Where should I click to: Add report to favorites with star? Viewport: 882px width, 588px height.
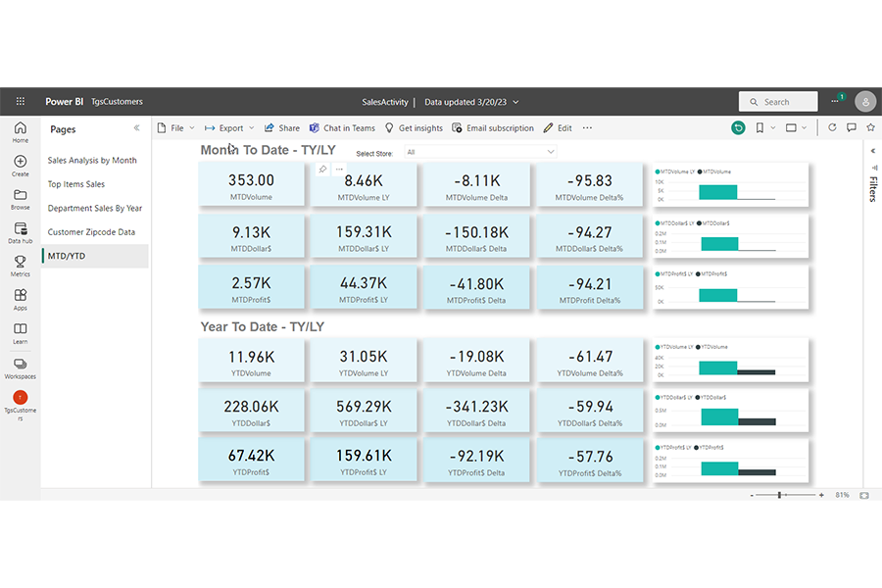pyautogui.click(x=870, y=127)
